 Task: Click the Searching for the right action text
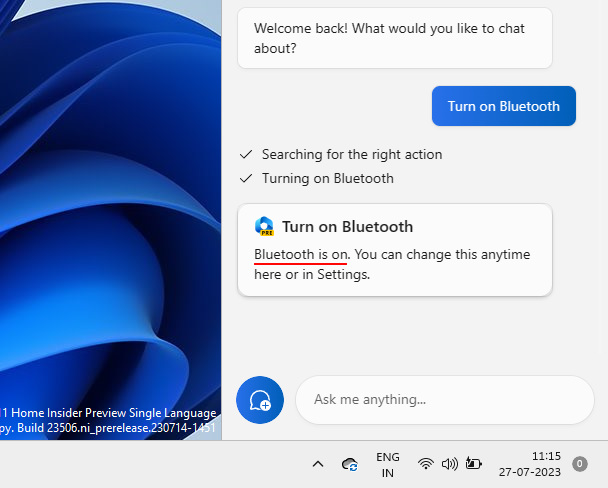click(x=351, y=155)
